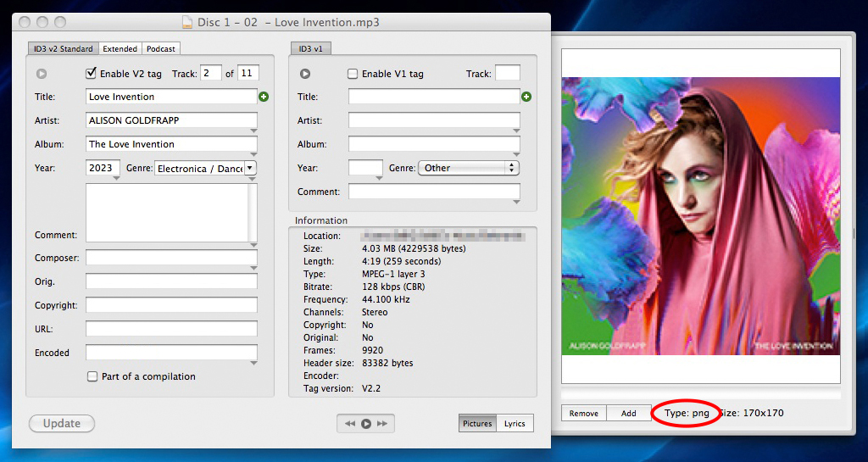Click the V1 Title input field

pyautogui.click(x=435, y=97)
